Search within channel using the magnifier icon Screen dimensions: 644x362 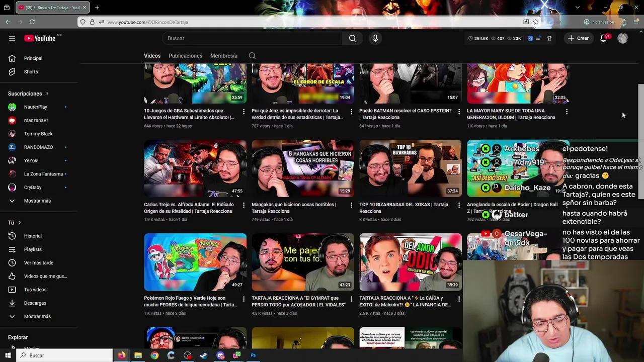tap(252, 56)
